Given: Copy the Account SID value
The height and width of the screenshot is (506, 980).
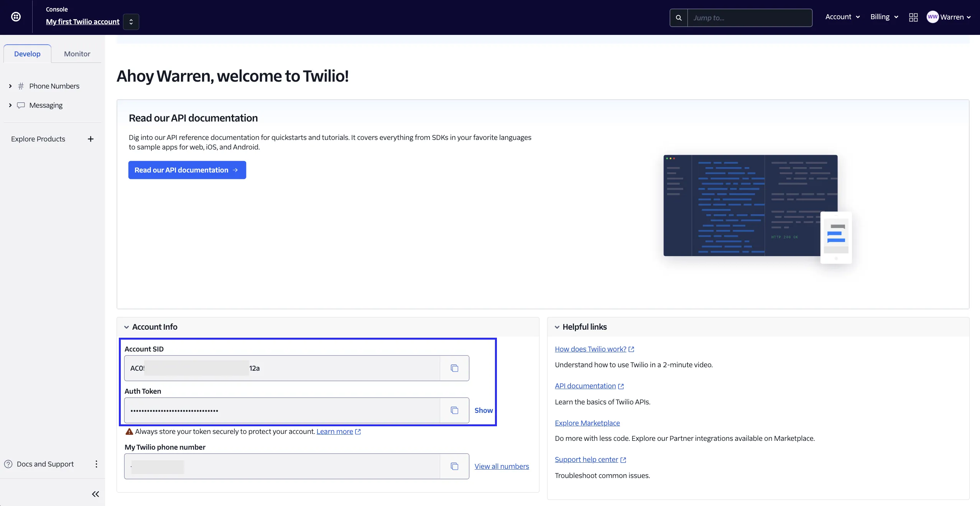Looking at the screenshot, I should [454, 368].
